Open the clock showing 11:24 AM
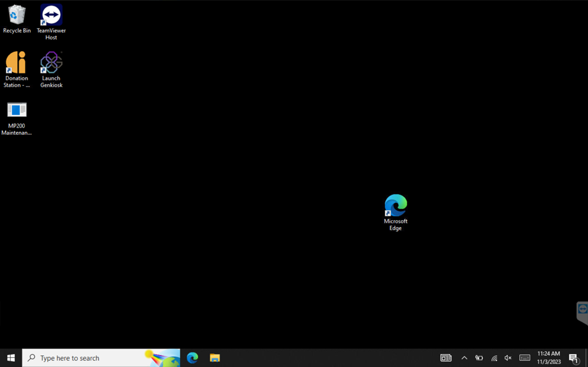Viewport: 588px width, 367px height. pos(549,357)
